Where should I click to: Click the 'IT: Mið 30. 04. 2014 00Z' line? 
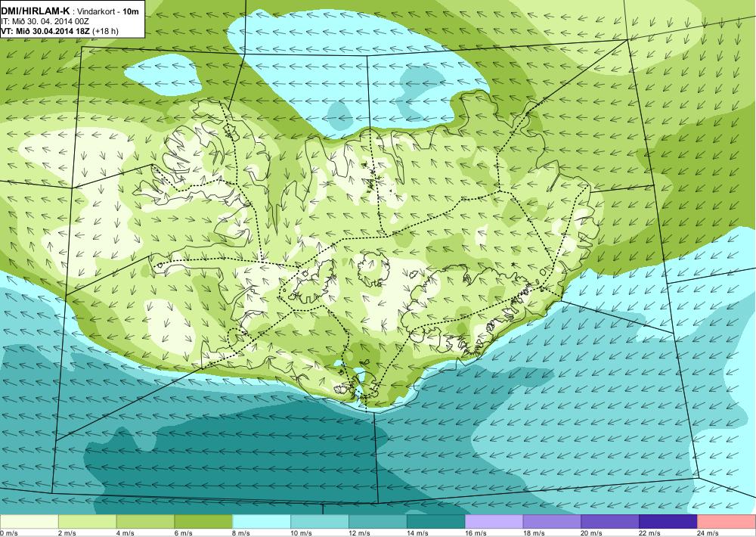tap(46, 22)
